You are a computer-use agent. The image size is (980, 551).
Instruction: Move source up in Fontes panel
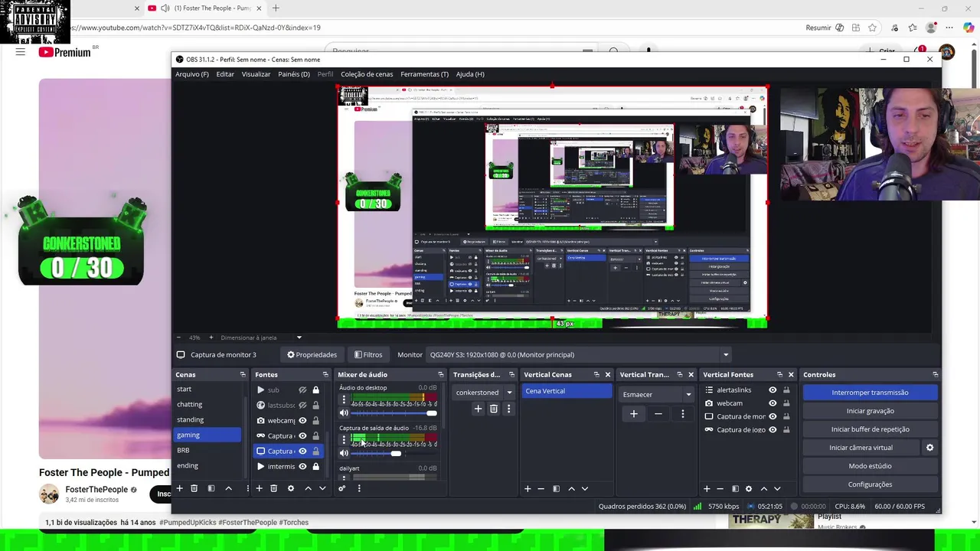(x=308, y=488)
